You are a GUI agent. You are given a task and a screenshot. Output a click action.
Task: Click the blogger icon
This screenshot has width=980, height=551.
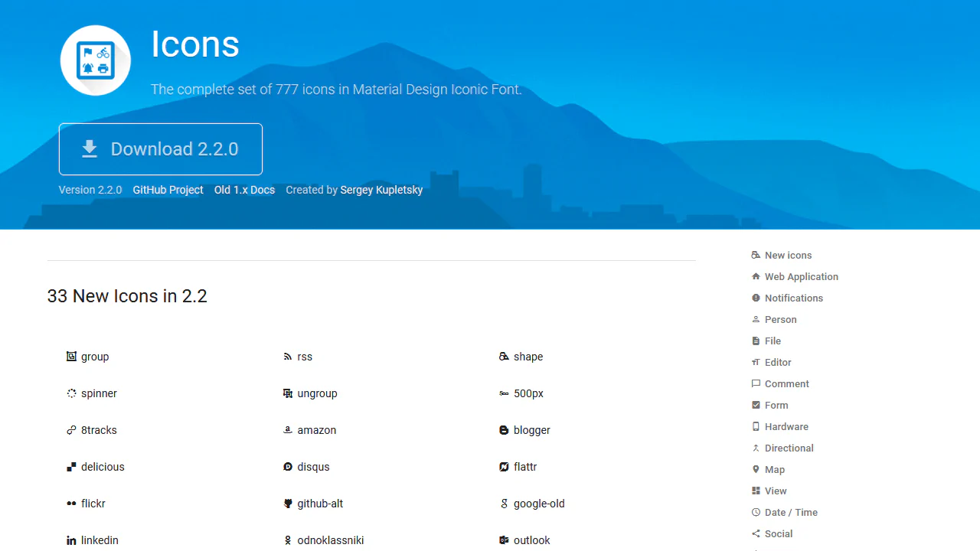pyautogui.click(x=504, y=430)
